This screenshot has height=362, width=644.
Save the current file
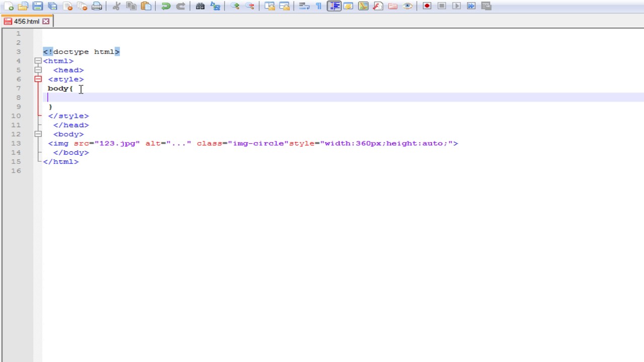click(38, 6)
